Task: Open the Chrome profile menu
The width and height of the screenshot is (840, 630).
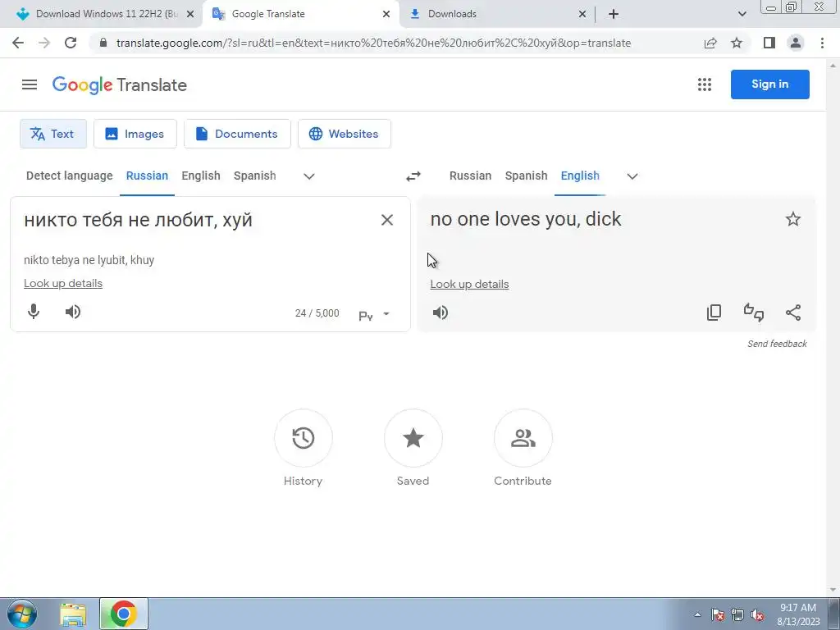Action: [x=796, y=43]
